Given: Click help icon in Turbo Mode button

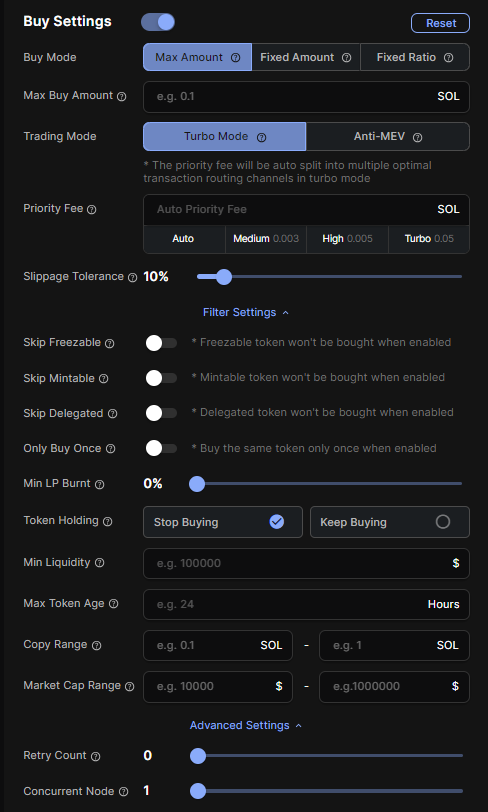Looking at the screenshot, I should [x=262, y=137].
